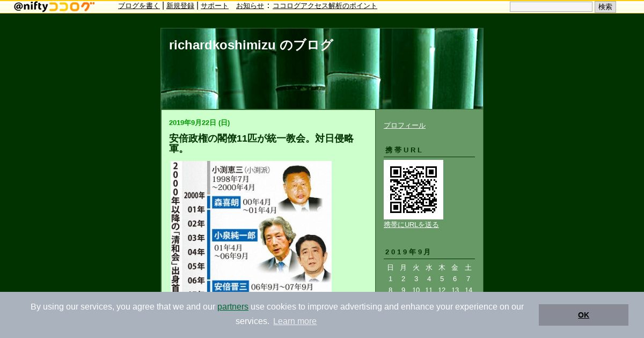This screenshot has width=644, height=338.
Task: Click the 2019年9月22日 (日) date heading
Action: (200, 123)
